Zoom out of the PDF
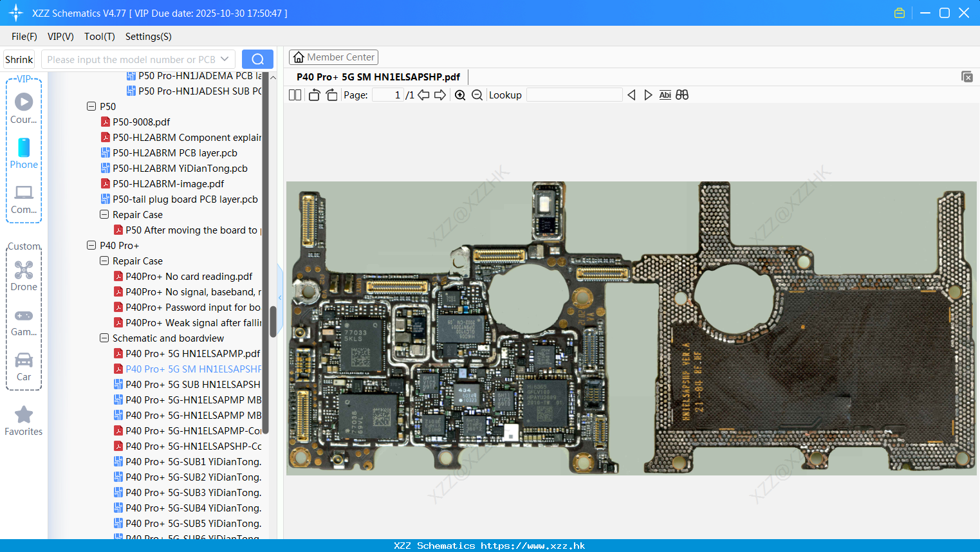Screen dimensions: 980x552 477,95
